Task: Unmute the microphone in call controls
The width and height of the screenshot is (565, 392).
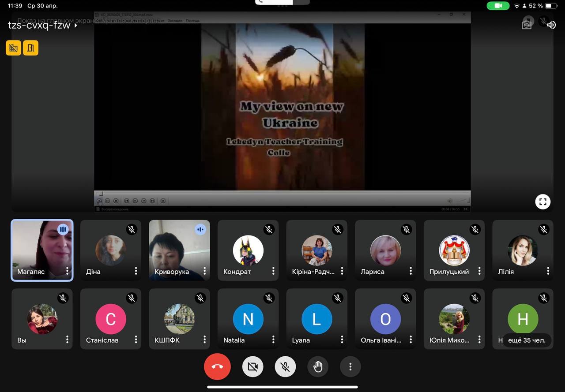Action: tap(285, 366)
